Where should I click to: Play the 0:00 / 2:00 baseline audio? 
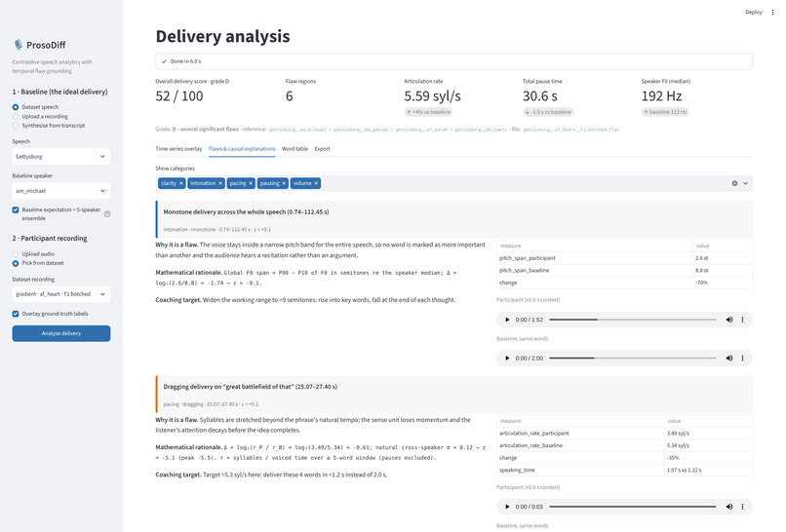tap(507, 359)
